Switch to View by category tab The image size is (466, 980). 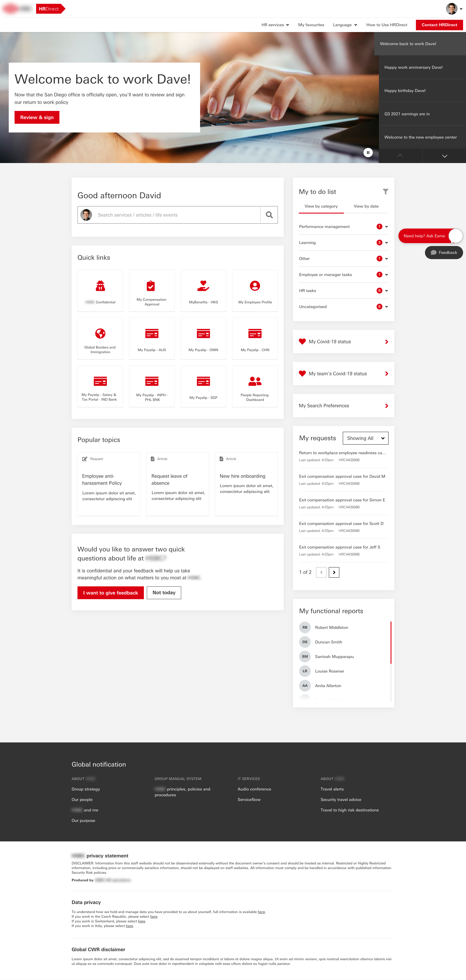tap(321, 206)
